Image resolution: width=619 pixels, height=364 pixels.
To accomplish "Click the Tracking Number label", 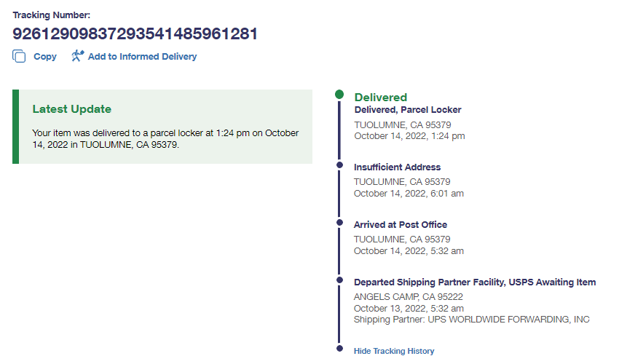I will pos(51,15).
